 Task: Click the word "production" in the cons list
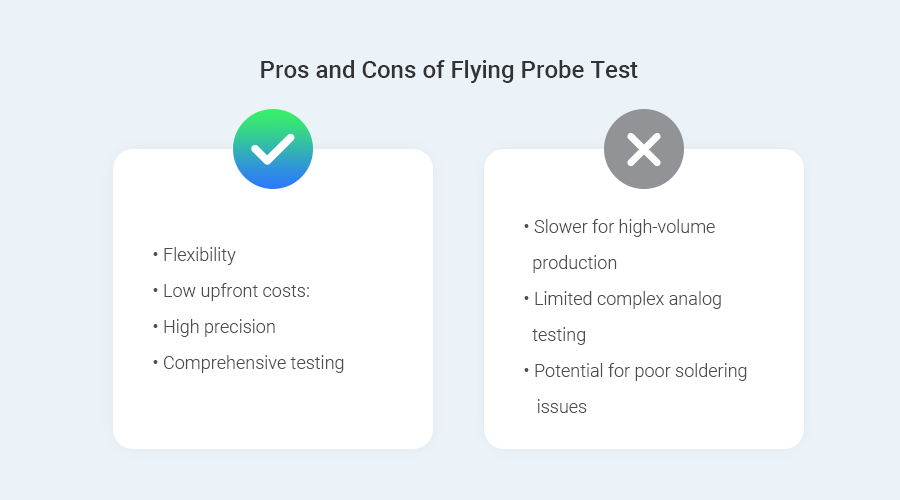point(574,263)
